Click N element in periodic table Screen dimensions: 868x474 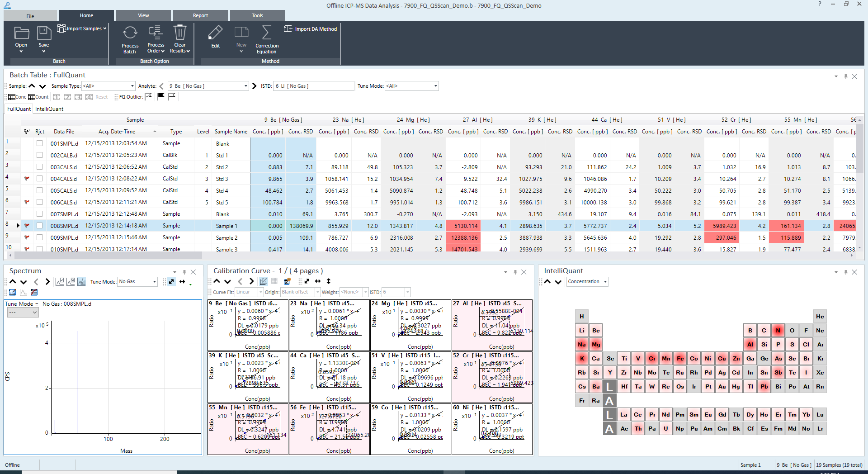pos(778,331)
